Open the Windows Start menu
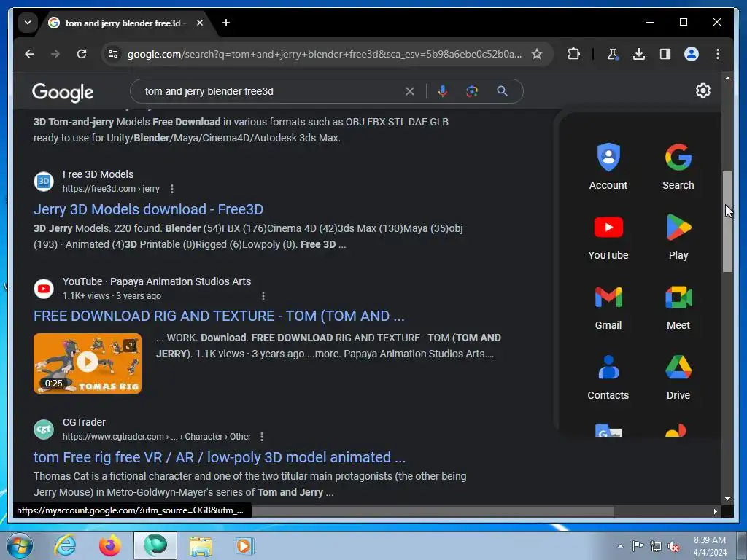 (x=20, y=545)
